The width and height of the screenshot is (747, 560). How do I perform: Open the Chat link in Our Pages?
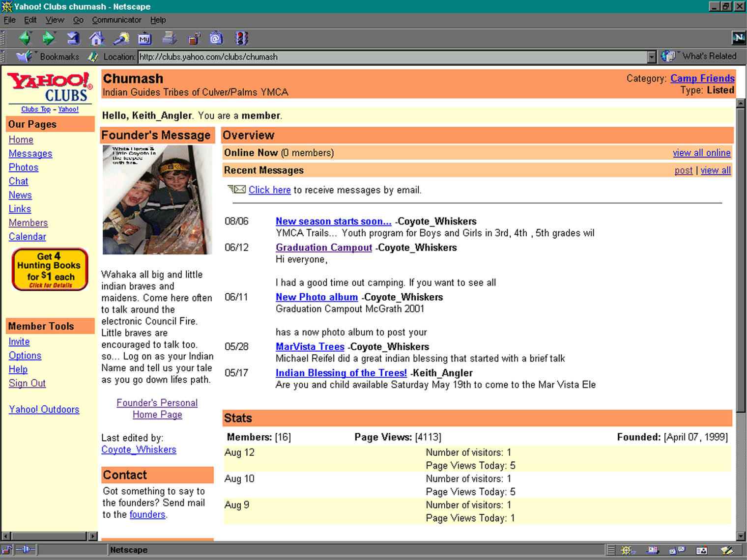click(x=18, y=181)
